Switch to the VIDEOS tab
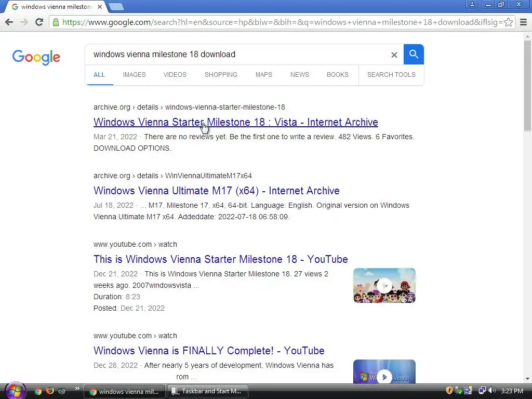This screenshot has height=399, width=532. click(x=175, y=75)
